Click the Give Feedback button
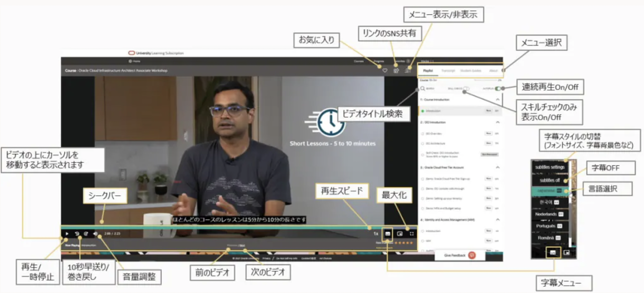The height and width of the screenshot is (293, 644). pos(460,255)
